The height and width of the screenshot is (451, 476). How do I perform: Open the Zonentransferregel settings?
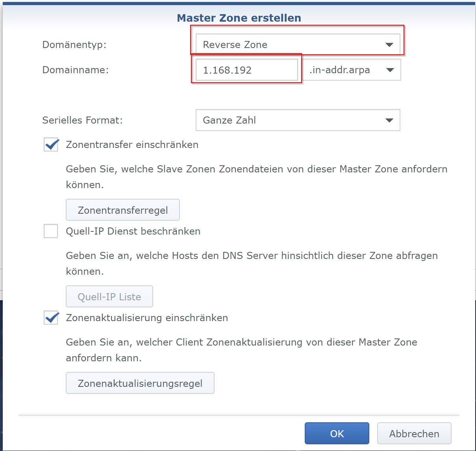(122, 210)
